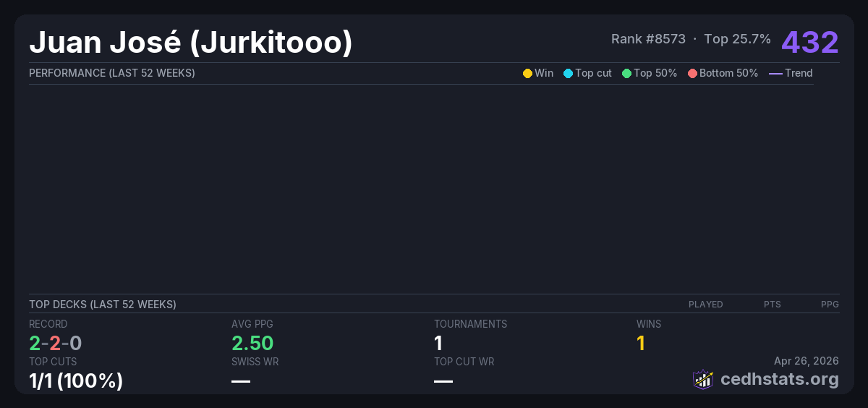
Task: Select the Top Decks (Last 52 Weeks) heading
Action: tap(102, 305)
